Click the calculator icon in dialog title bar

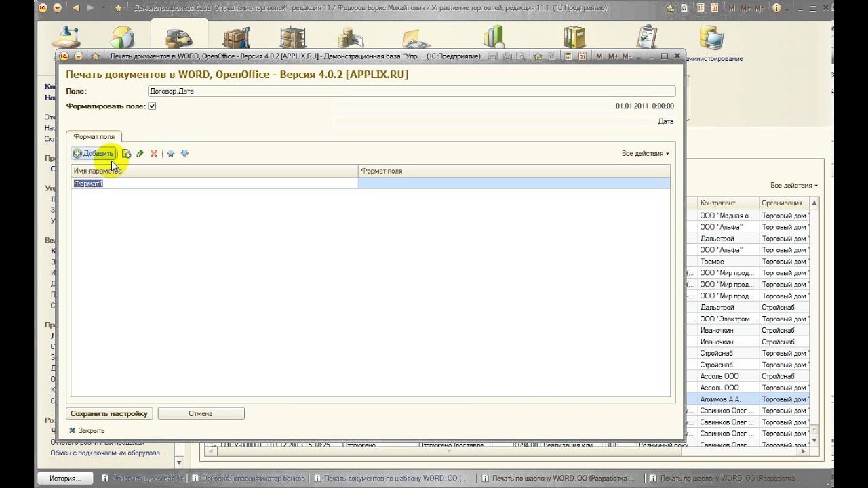click(568, 56)
